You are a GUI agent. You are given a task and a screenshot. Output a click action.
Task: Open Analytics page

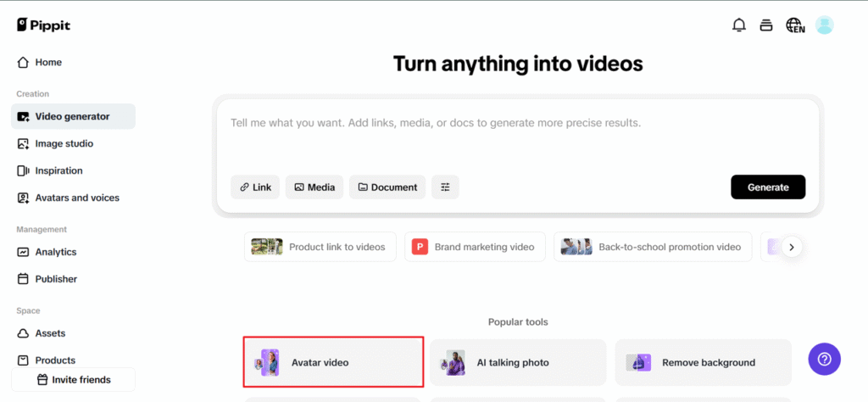point(73,252)
